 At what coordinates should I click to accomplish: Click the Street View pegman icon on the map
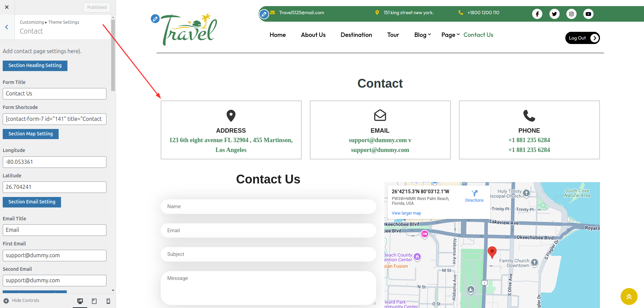[x=470, y=290]
